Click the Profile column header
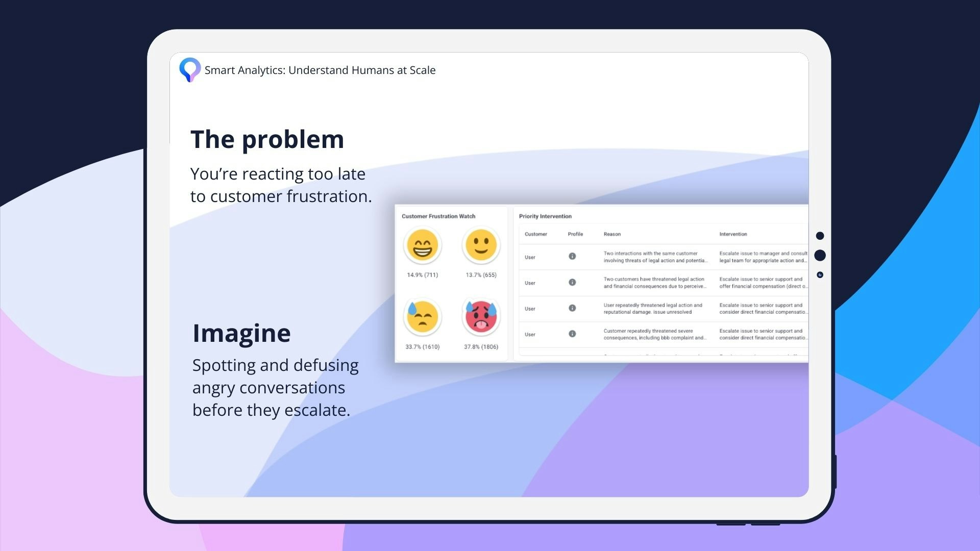 click(x=575, y=234)
